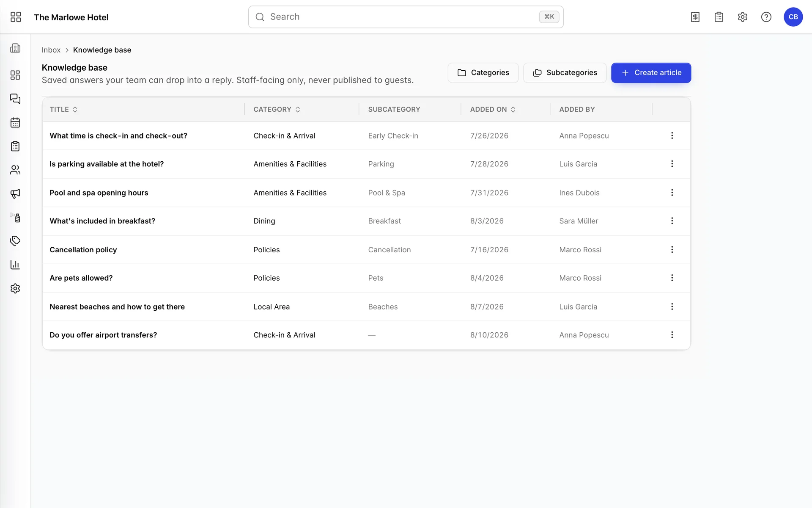Open actions menu for parking article row
The width and height of the screenshot is (812, 508).
(x=672, y=164)
